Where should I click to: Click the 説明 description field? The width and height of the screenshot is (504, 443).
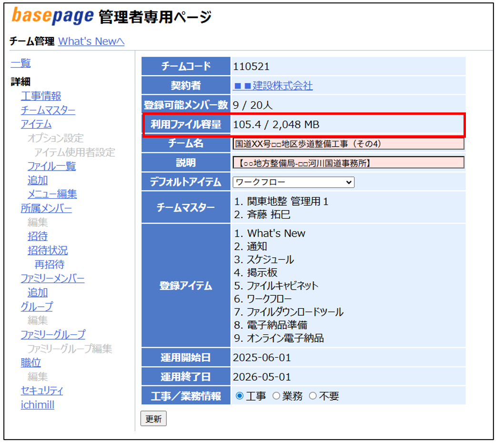348,163
